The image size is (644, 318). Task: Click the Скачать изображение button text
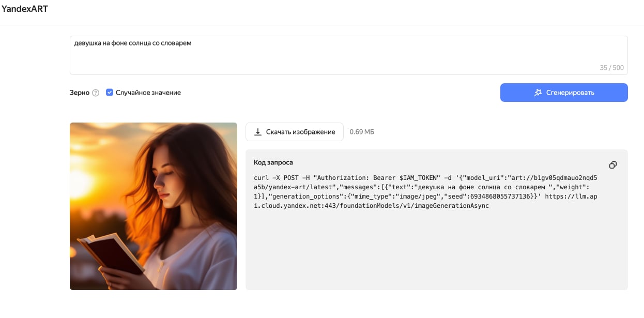(x=300, y=132)
